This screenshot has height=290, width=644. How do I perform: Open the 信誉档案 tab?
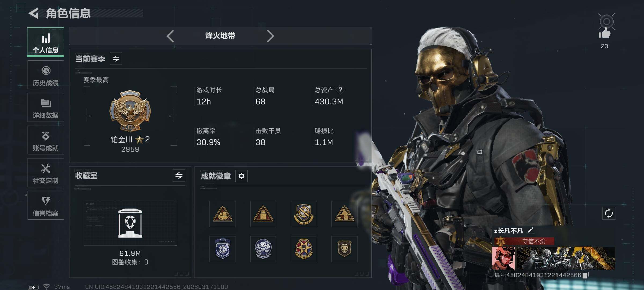(46, 205)
